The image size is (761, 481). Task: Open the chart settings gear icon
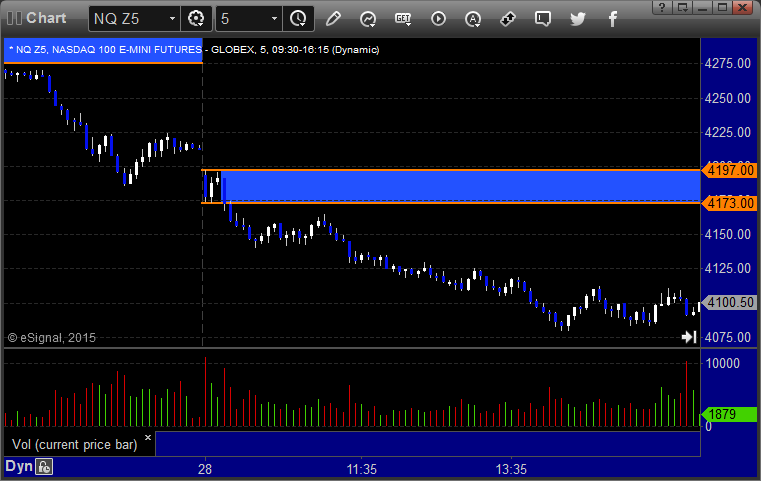point(196,19)
